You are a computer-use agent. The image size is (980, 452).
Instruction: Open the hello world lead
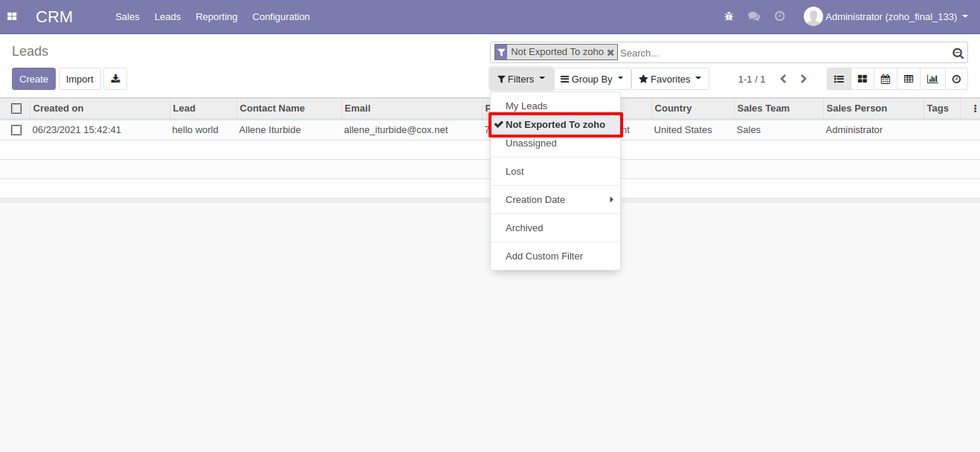coord(196,130)
